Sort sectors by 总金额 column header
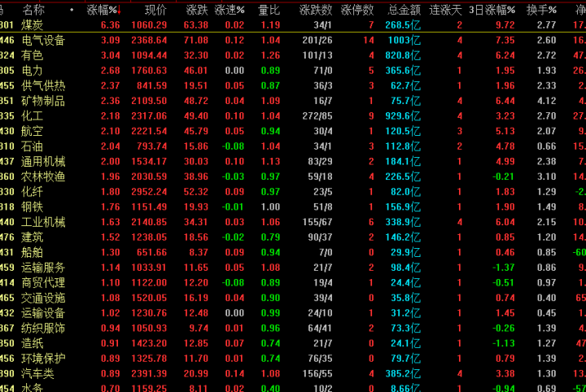Viewport: 586px width, 392px height. tap(405, 11)
